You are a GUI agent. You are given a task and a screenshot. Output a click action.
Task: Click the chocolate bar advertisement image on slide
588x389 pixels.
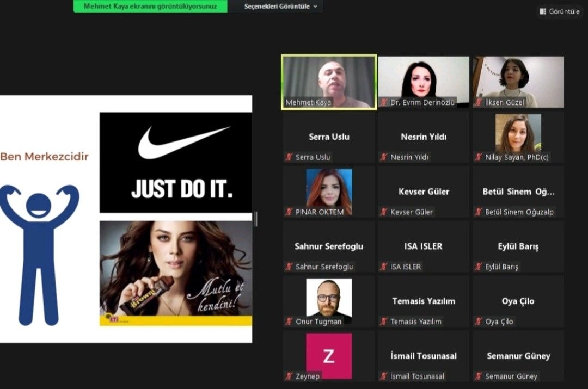click(x=176, y=273)
